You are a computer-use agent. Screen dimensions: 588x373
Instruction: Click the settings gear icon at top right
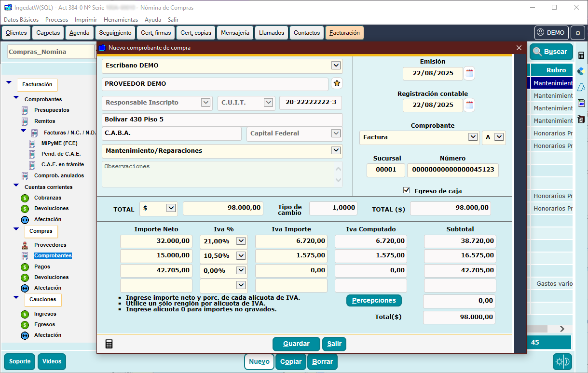coord(578,33)
